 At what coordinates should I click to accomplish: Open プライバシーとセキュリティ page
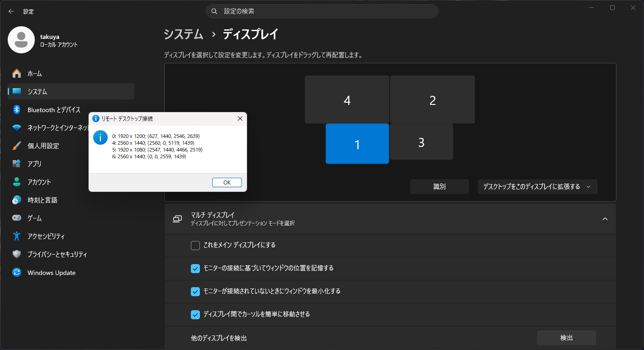pyautogui.click(x=71, y=254)
